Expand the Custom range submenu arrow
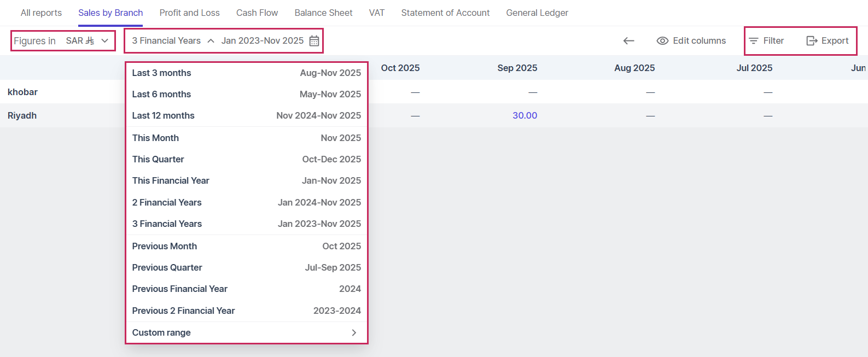This screenshot has height=357, width=868. 354,332
